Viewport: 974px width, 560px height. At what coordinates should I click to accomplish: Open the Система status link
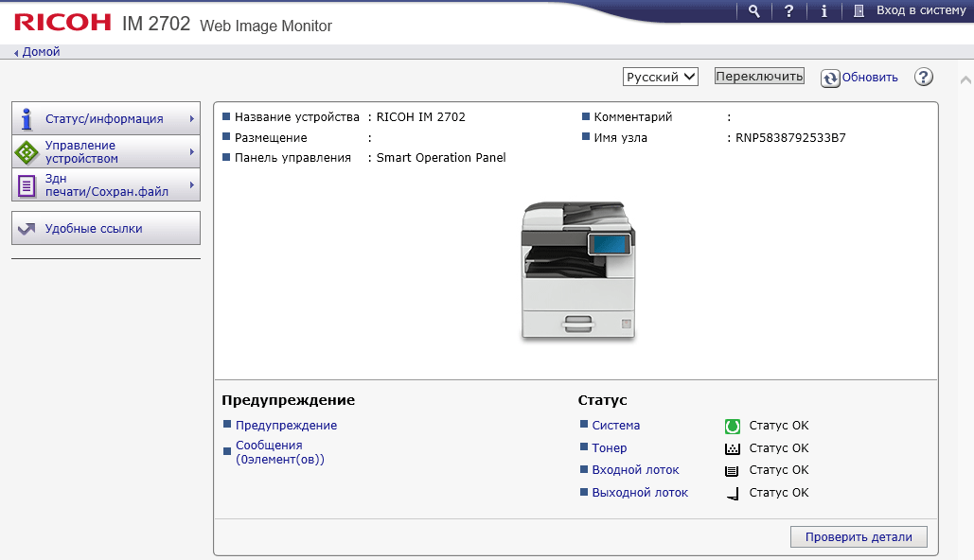[615, 426]
